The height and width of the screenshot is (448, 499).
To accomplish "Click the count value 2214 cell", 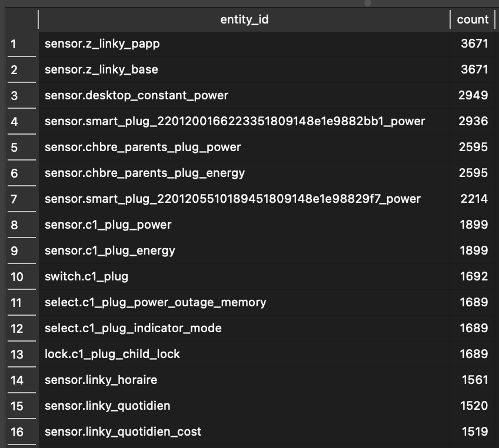I will (x=473, y=199).
